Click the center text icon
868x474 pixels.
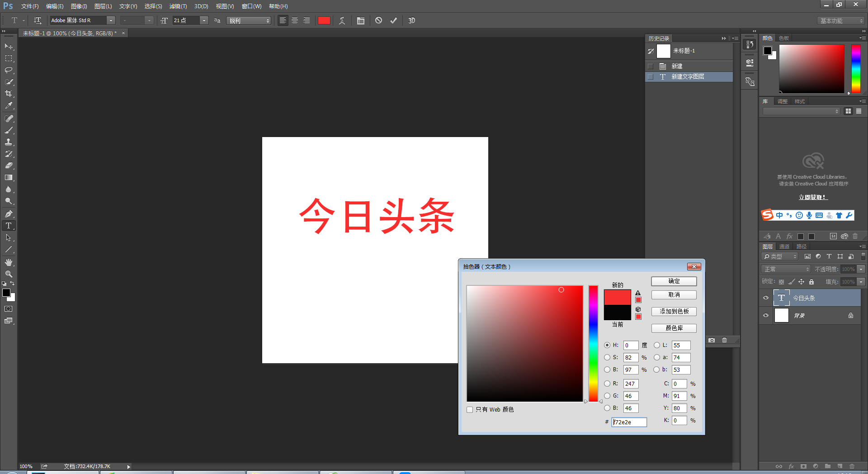pos(295,20)
